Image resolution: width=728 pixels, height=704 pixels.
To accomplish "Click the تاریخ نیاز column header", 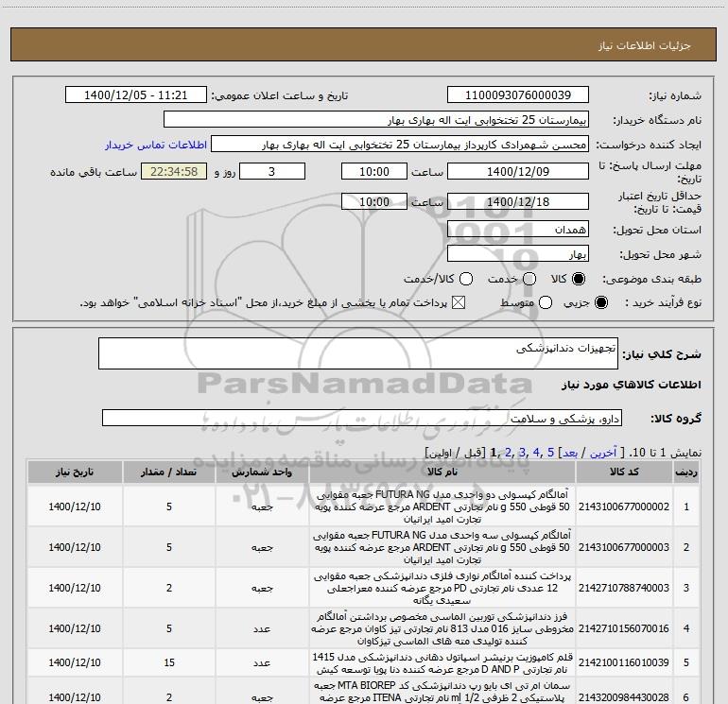I will [75, 472].
